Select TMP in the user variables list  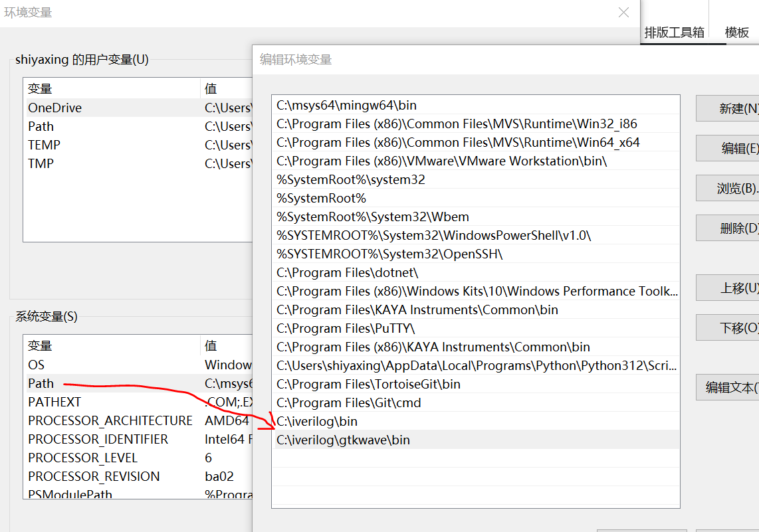(x=138, y=163)
